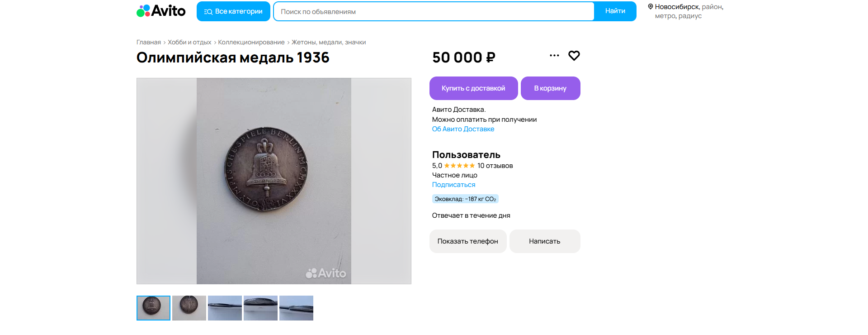The image size is (868, 335).
Task: Click Подписаться to follow the seller
Action: pos(453,185)
